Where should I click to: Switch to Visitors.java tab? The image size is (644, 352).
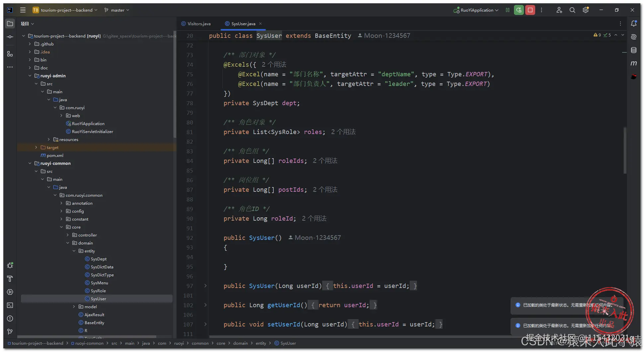[x=196, y=24]
